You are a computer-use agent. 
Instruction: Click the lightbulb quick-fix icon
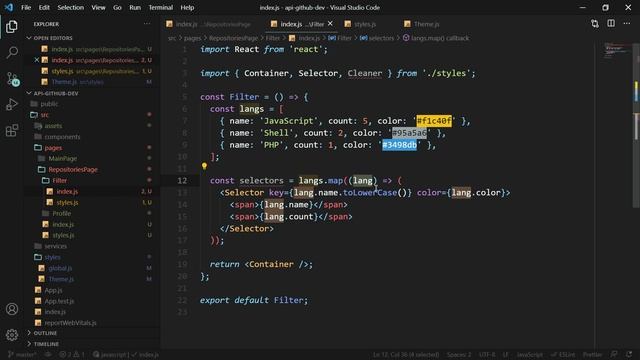(x=204, y=166)
